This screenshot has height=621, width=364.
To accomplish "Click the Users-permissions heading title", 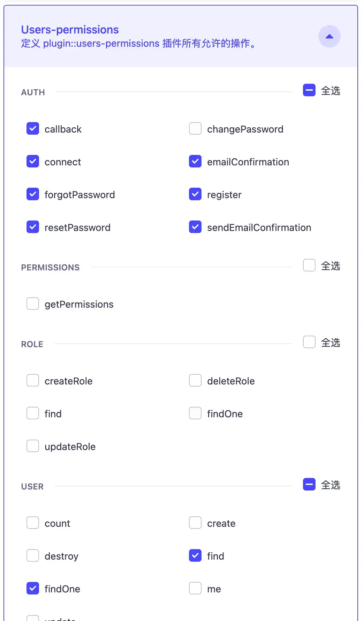I will tap(70, 30).
